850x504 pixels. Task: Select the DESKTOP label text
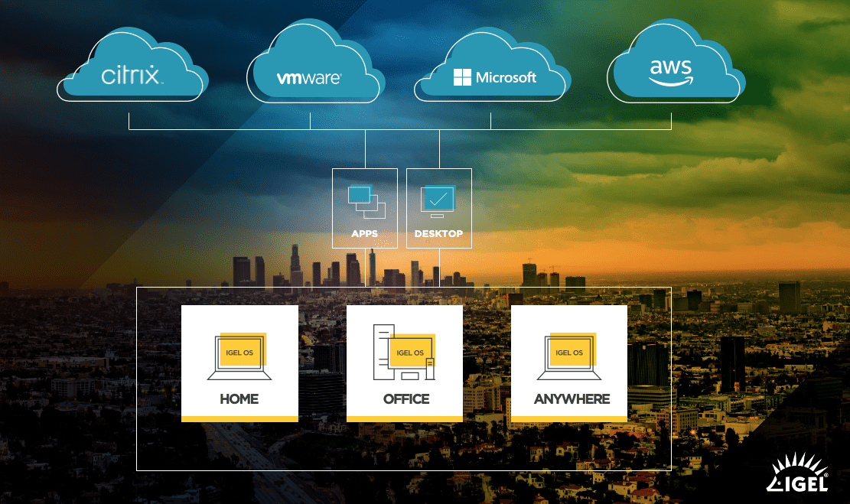[x=438, y=233]
